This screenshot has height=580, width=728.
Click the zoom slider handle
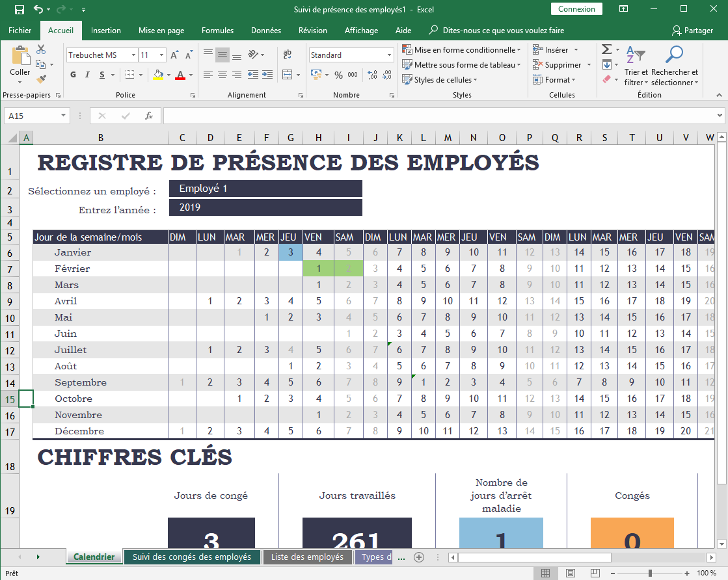point(650,573)
